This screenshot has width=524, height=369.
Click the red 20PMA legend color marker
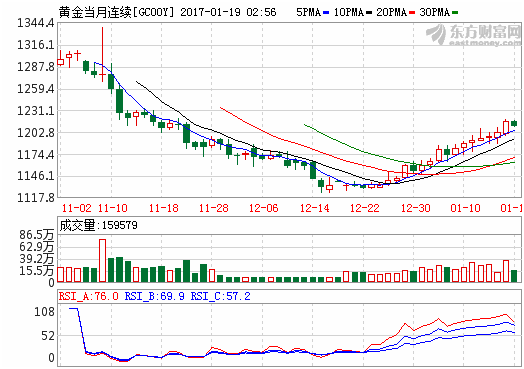click(412, 13)
